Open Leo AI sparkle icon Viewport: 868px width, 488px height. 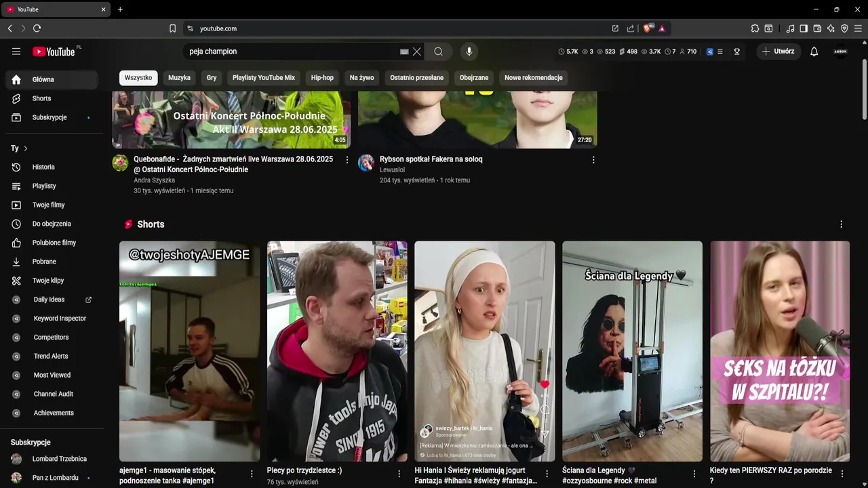click(831, 28)
